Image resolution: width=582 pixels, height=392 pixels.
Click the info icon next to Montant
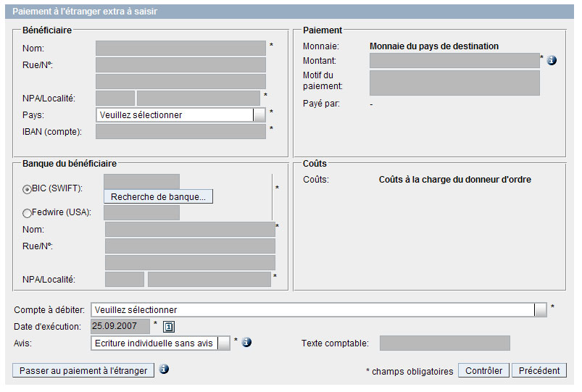(552, 60)
